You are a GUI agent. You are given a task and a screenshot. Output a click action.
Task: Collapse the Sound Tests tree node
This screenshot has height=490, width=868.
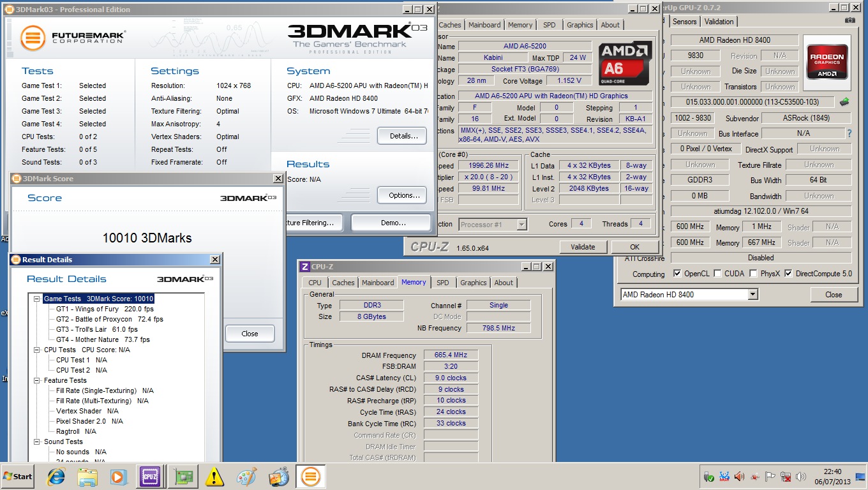pyautogui.click(x=37, y=442)
